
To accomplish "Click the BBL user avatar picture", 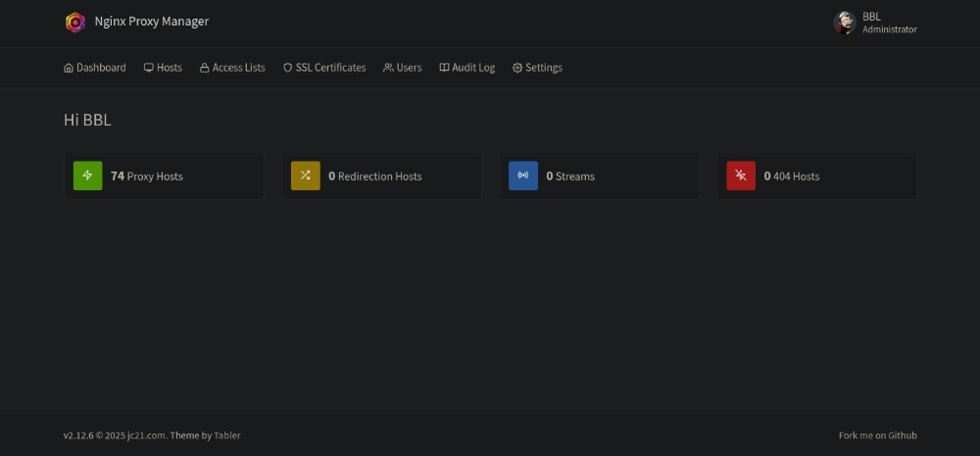I will pos(844,23).
